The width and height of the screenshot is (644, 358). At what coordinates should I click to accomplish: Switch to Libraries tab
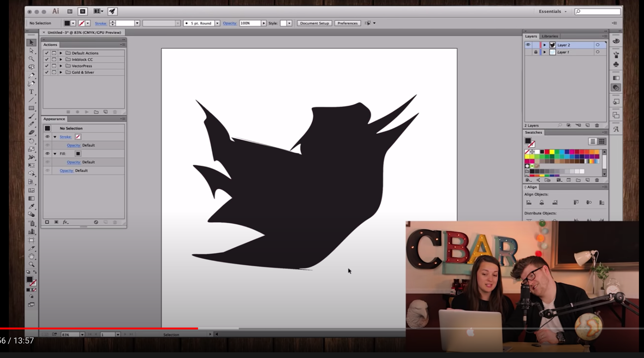550,36
